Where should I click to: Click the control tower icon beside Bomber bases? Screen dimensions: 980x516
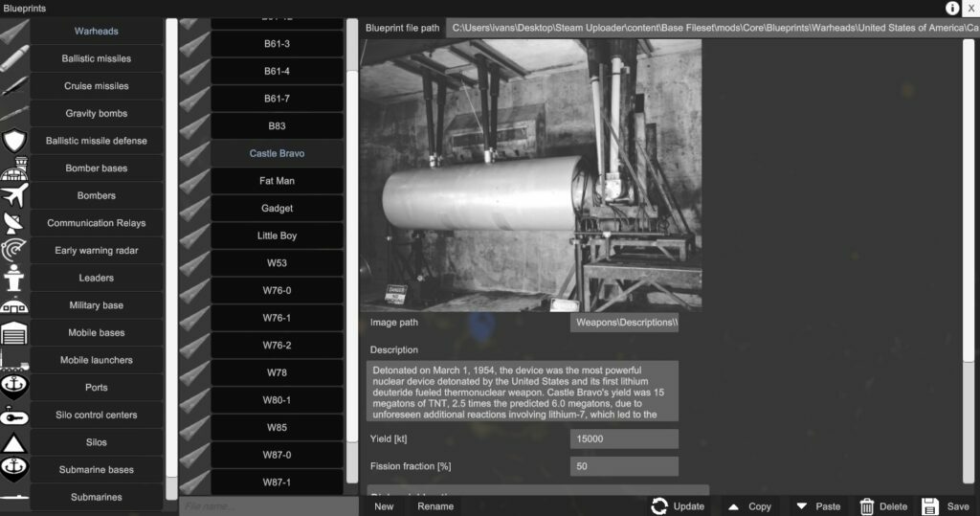(x=14, y=168)
